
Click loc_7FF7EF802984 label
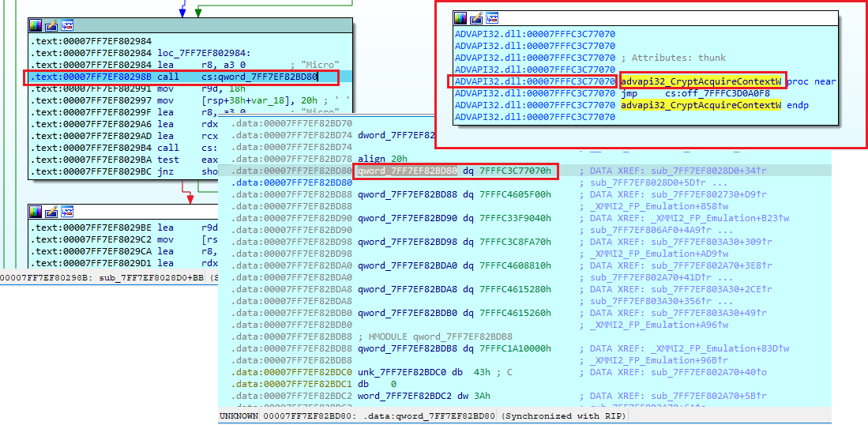pyautogui.click(x=205, y=53)
